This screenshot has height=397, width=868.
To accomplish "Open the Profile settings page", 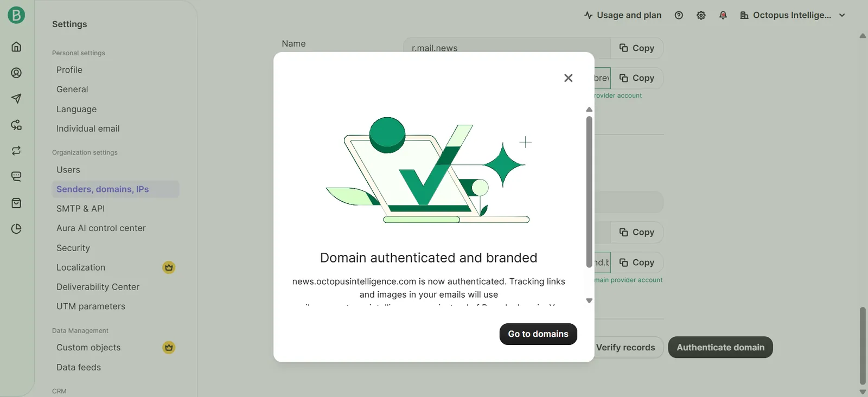I will pyautogui.click(x=69, y=70).
